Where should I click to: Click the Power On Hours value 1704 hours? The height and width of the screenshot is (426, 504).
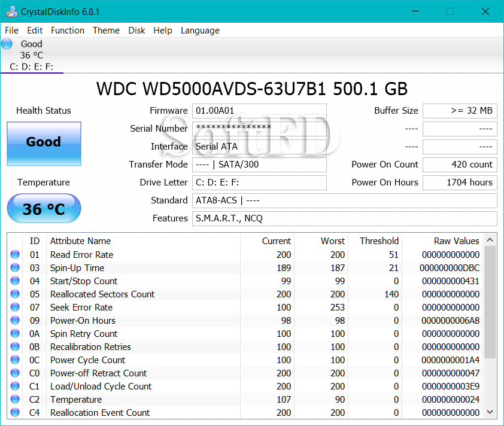[x=460, y=183]
